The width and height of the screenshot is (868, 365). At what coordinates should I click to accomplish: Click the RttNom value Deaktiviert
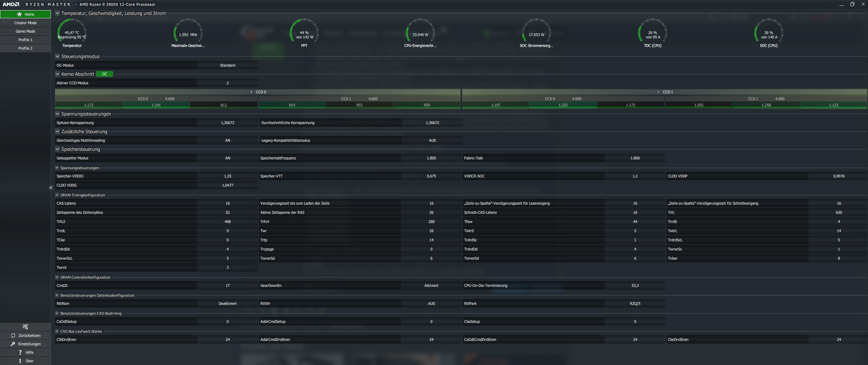point(228,303)
